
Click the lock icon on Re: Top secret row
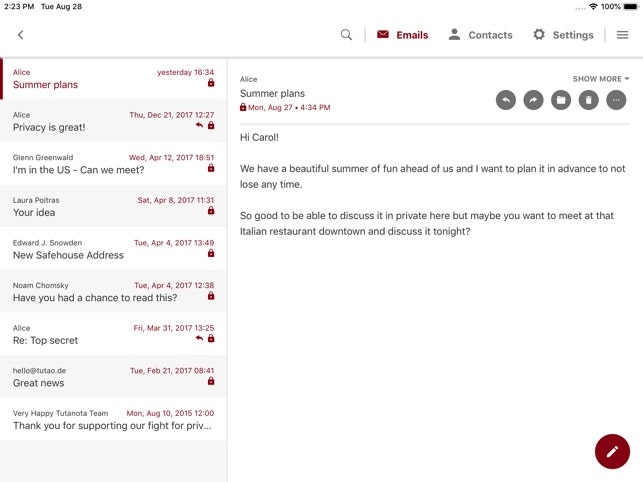(211, 338)
